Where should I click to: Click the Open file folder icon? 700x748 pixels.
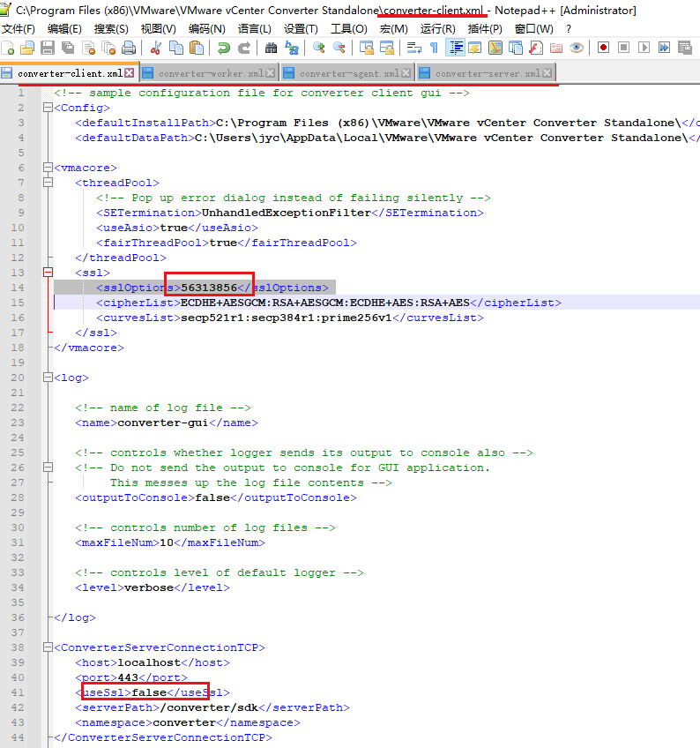tap(27, 48)
